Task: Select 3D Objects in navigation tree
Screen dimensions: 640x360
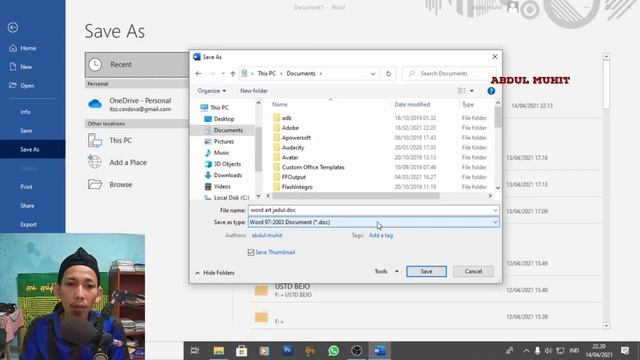Action: (222, 164)
